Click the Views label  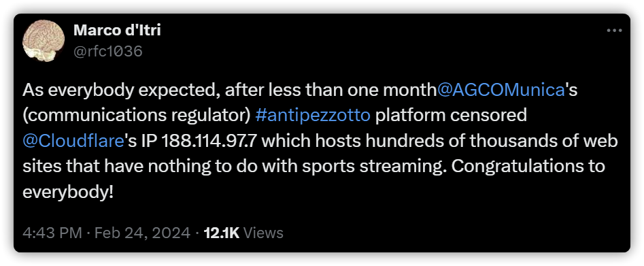[x=263, y=233]
